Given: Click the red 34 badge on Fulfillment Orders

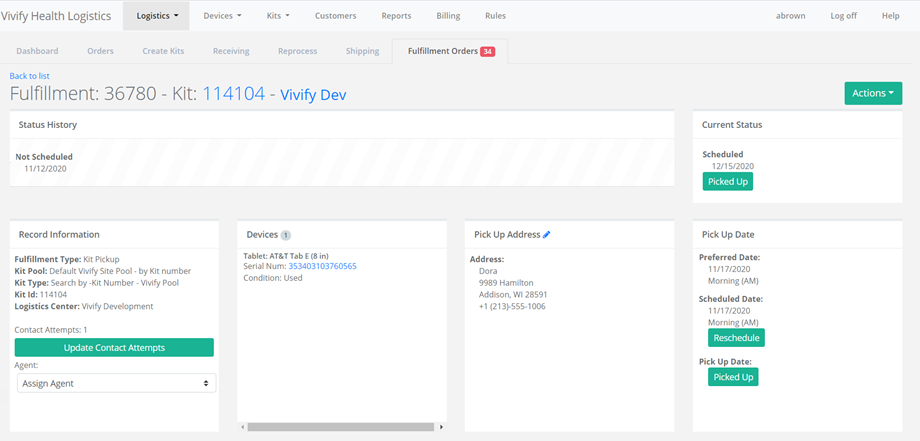Looking at the screenshot, I should click(487, 51).
